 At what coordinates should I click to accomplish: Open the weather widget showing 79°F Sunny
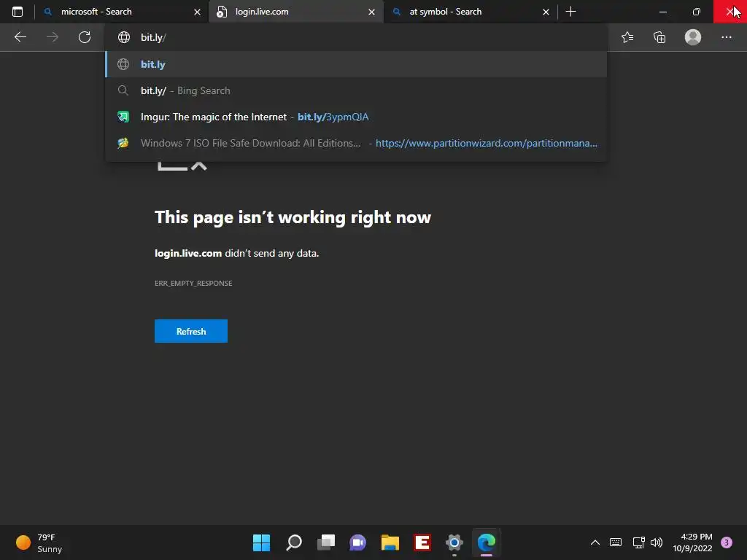(x=39, y=542)
